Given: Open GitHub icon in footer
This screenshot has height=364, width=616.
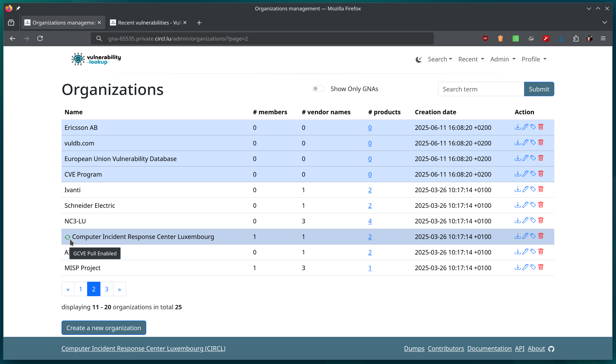Looking at the screenshot, I should (x=551, y=349).
